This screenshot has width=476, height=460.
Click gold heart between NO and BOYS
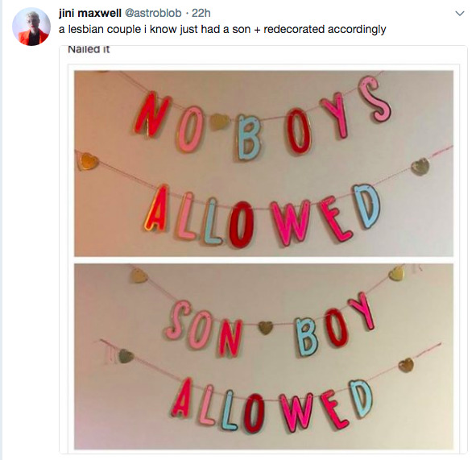pos(219,122)
